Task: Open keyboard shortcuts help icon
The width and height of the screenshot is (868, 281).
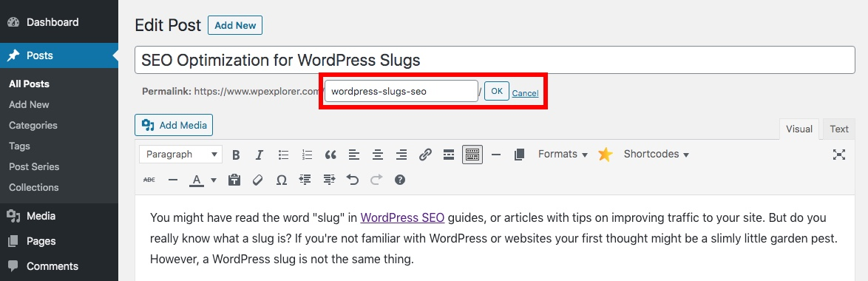Action: 400,180
